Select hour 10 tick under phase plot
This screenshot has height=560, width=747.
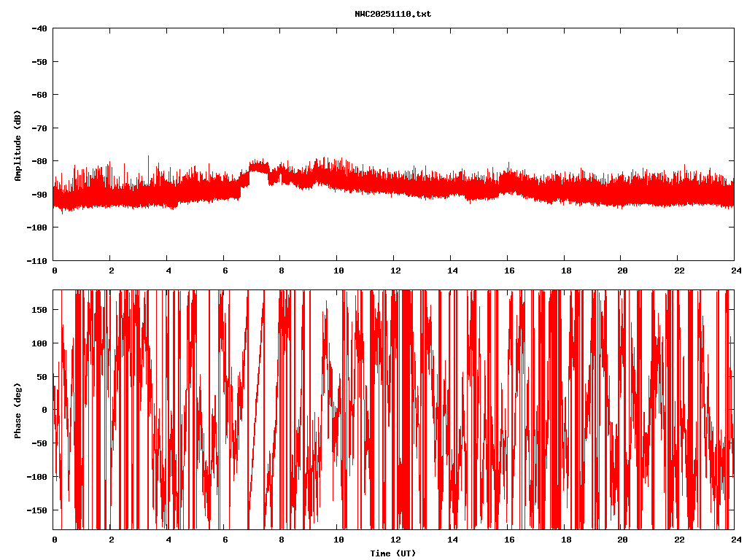tap(338, 540)
